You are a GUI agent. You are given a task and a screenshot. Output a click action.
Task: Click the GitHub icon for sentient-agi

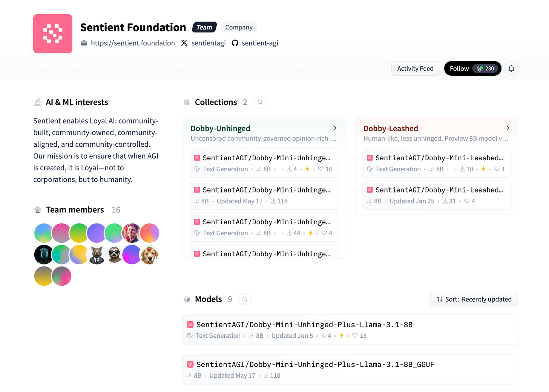pos(235,43)
